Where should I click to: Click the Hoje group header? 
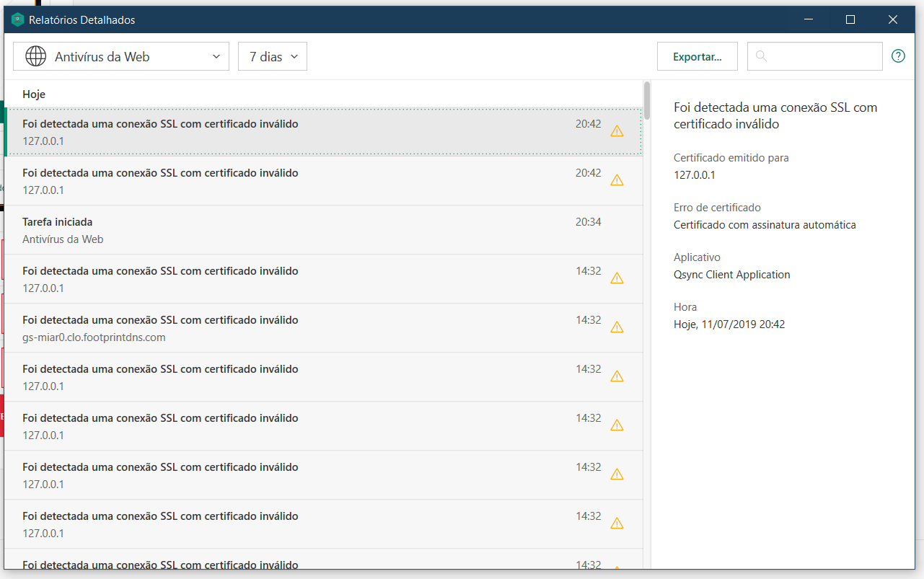tap(34, 94)
